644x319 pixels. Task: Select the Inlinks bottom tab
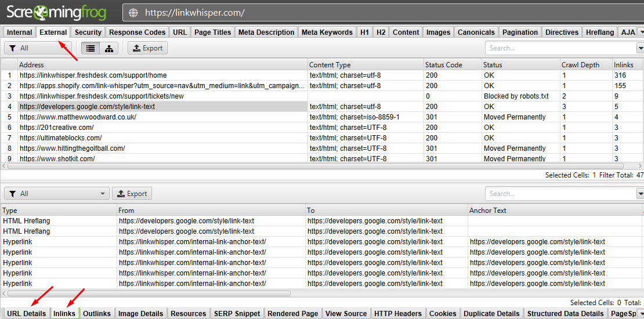coord(64,313)
